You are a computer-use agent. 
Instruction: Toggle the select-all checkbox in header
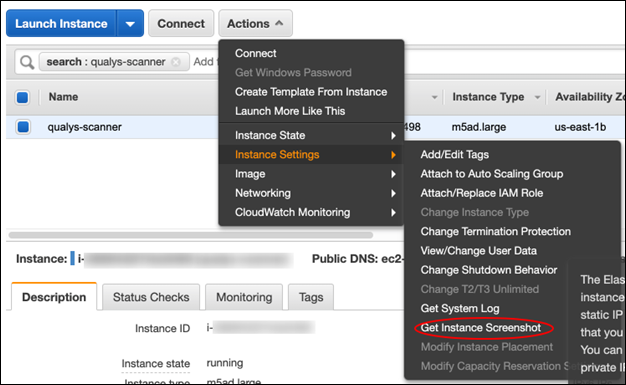tap(22, 97)
